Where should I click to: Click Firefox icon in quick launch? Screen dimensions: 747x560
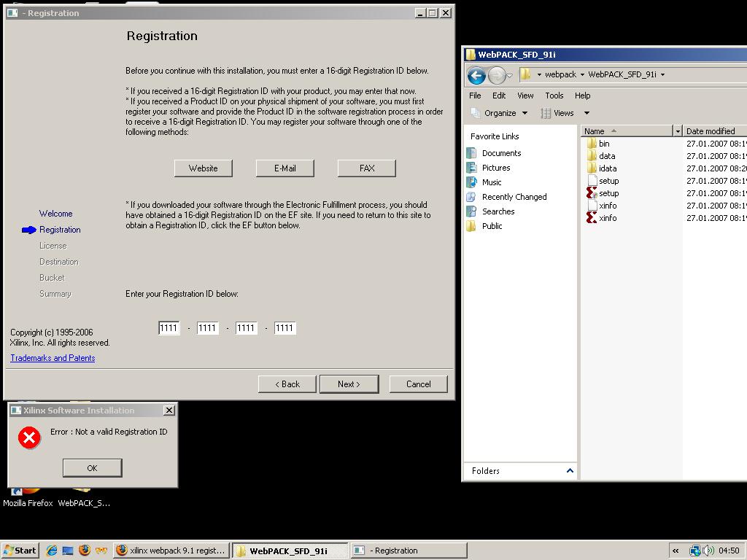click(x=85, y=551)
